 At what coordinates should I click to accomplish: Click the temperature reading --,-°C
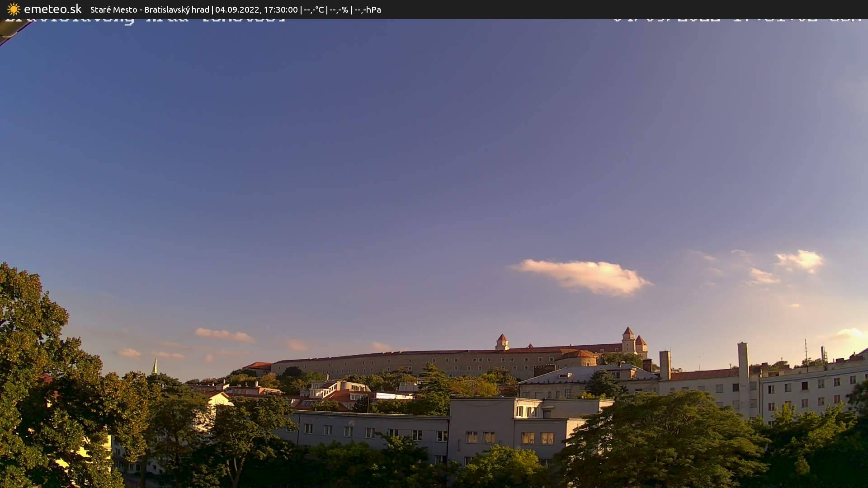(315, 9)
